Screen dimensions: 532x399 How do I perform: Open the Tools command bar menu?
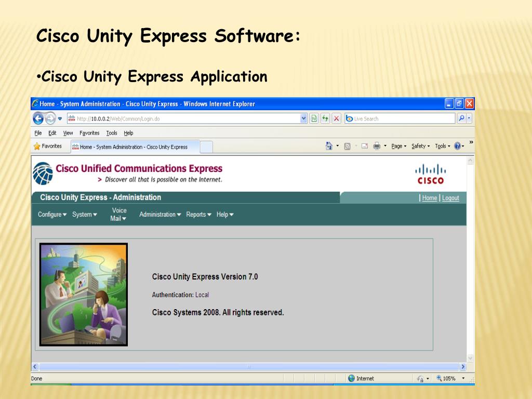click(443, 146)
